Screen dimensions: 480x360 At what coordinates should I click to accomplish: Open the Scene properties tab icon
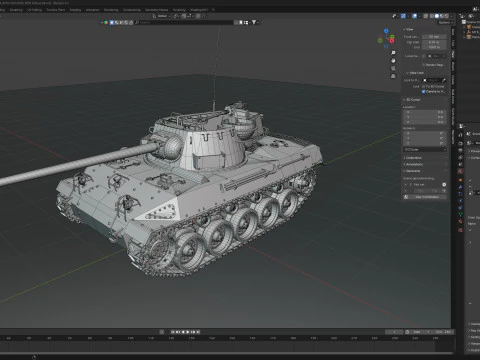(460, 164)
